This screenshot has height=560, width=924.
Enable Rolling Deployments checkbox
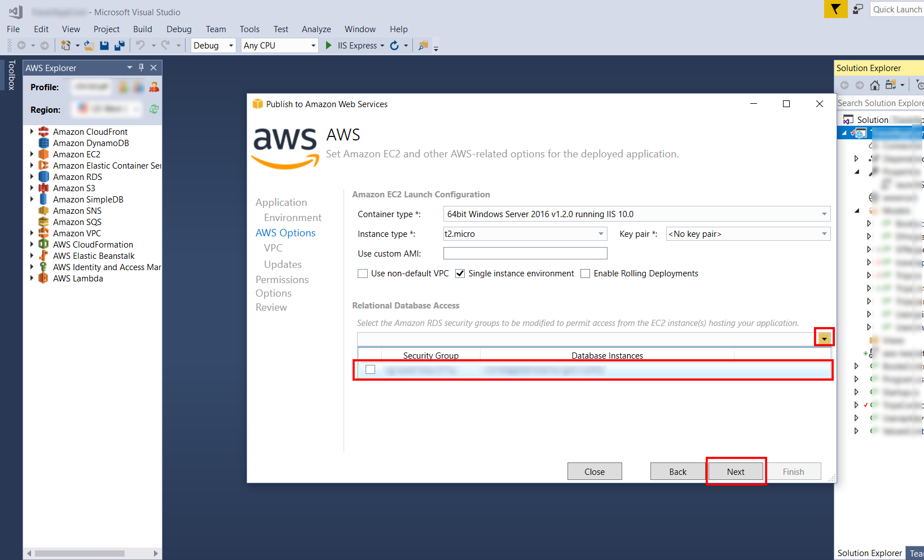point(586,274)
